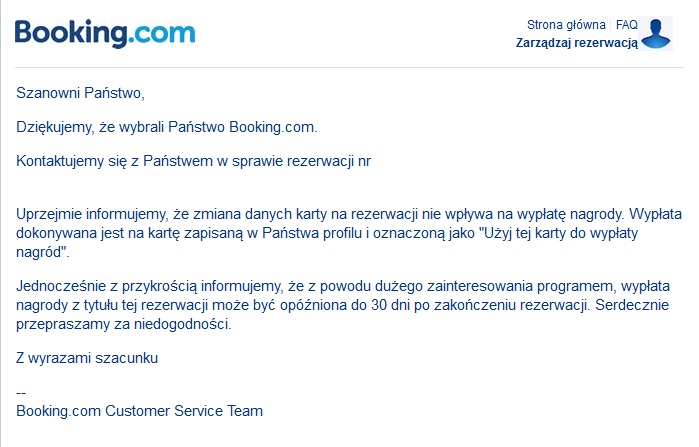The image size is (699, 447).
Task: Open the FAQ link
Action: (x=627, y=25)
